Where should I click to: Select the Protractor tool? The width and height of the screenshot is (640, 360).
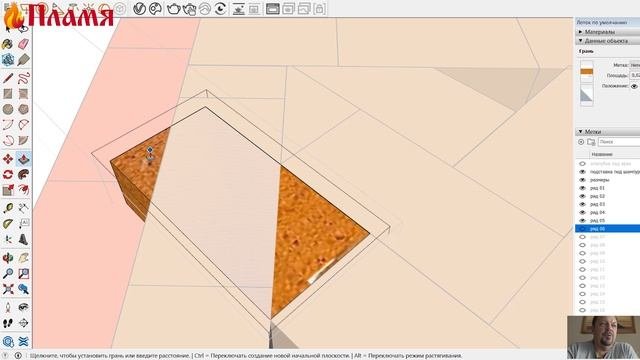click(x=8, y=224)
